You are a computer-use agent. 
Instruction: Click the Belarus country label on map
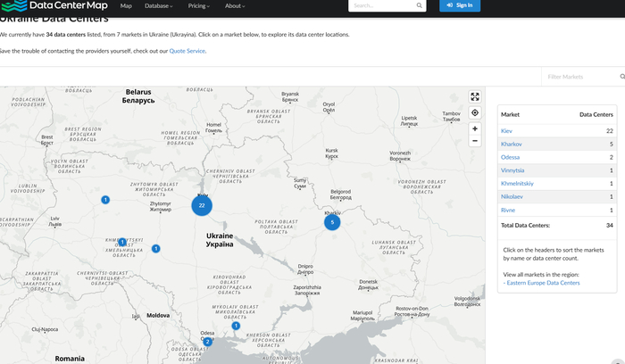click(x=138, y=96)
